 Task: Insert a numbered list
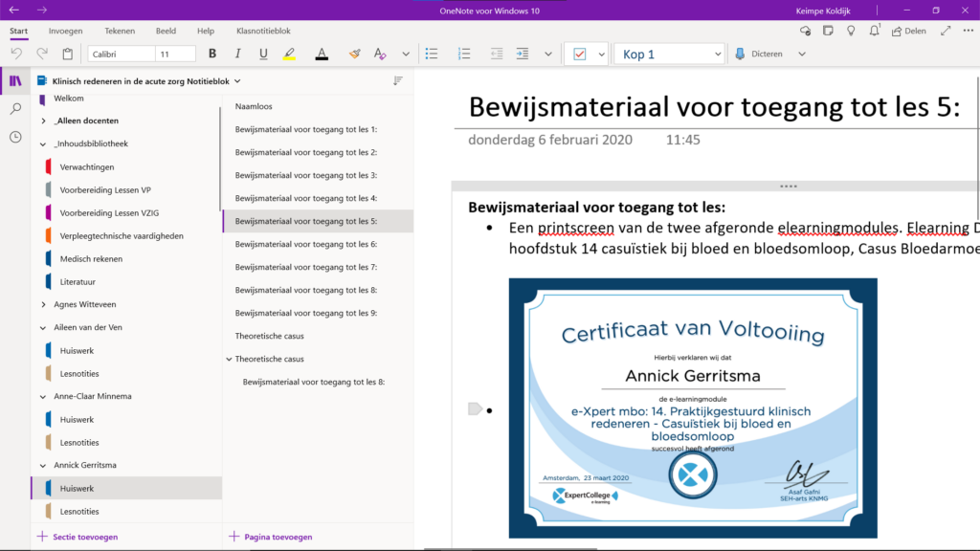coord(464,54)
